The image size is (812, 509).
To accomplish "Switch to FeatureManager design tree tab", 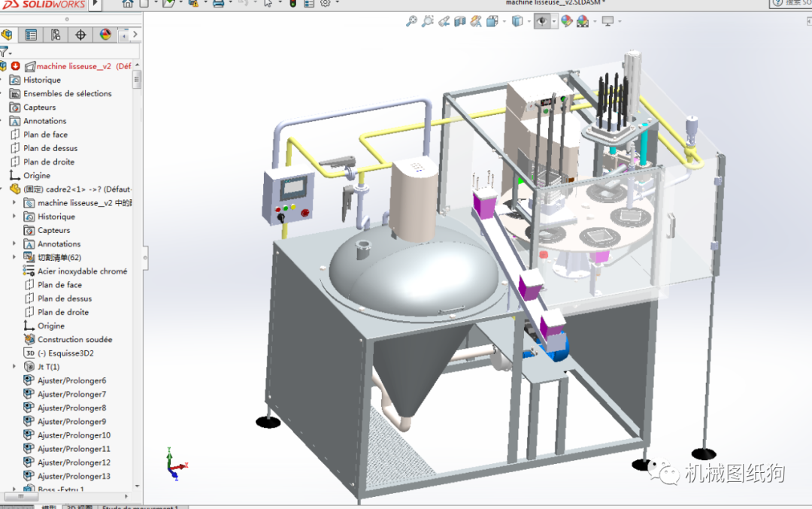I will tap(7, 35).
